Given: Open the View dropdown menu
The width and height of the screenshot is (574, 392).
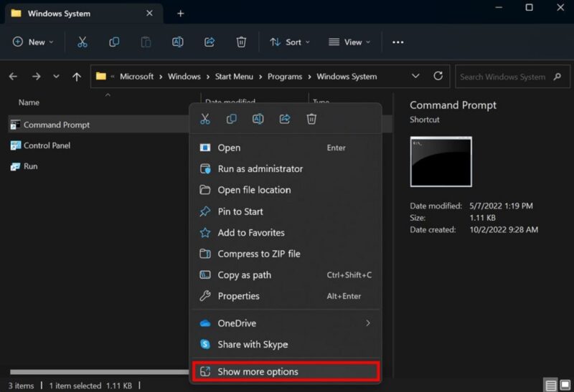Looking at the screenshot, I should tap(349, 42).
